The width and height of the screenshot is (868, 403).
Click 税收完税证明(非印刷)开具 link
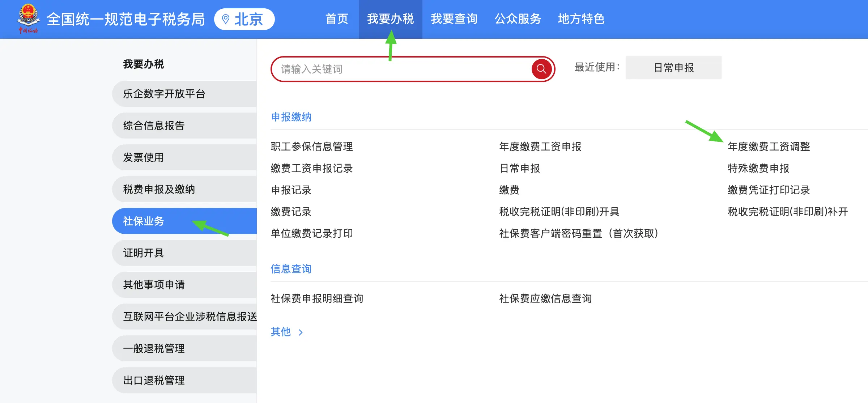click(x=559, y=212)
